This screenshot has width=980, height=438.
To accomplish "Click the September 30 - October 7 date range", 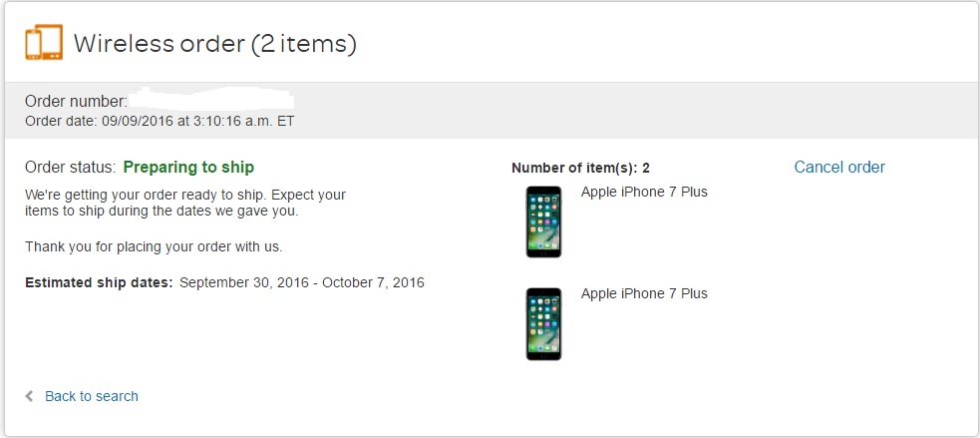I will click(x=302, y=282).
